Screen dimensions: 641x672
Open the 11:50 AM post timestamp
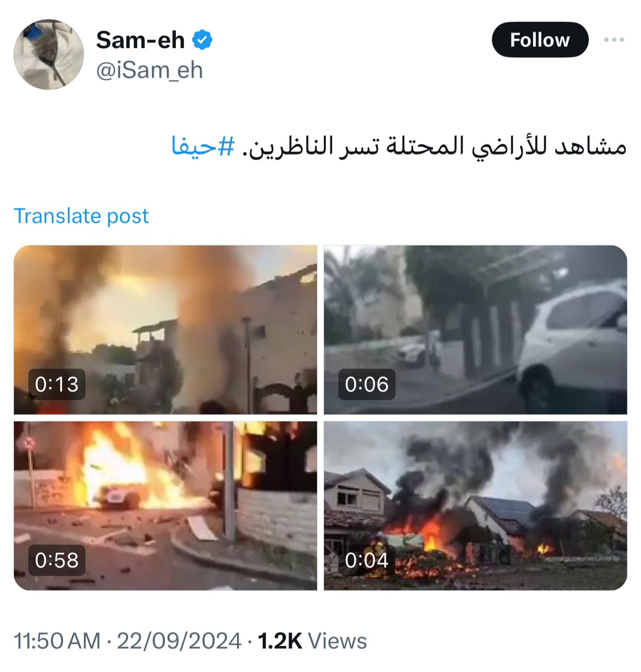click(x=57, y=641)
